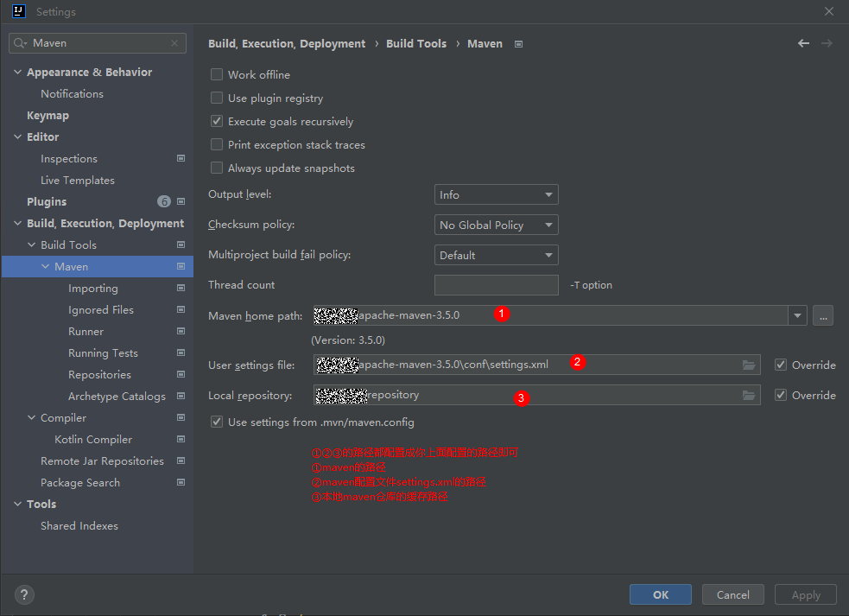The height and width of the screenshot is (616, 849).
Task: Collapse the Build Tools node
Action: pyautogui.click(x=31, y=244)
